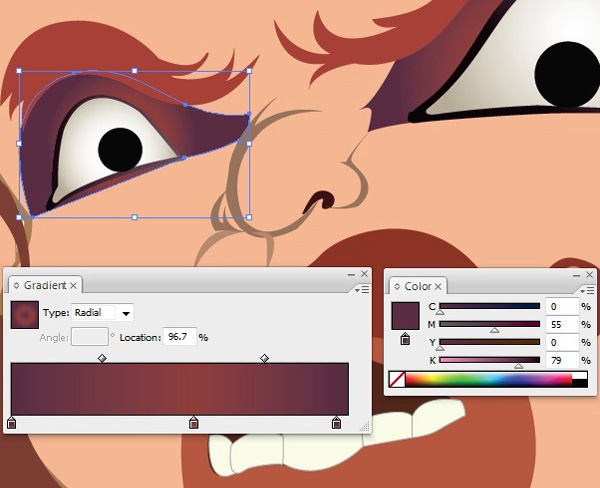Click the gradient Location percentage field
600x488 pixels.
(x=179, y=337)
